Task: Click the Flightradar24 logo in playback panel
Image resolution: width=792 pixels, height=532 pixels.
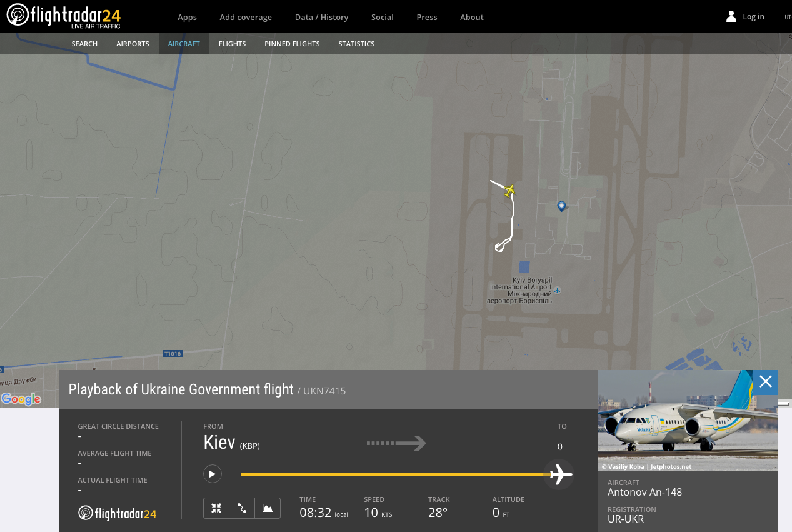Action: (x=117, y=514)
